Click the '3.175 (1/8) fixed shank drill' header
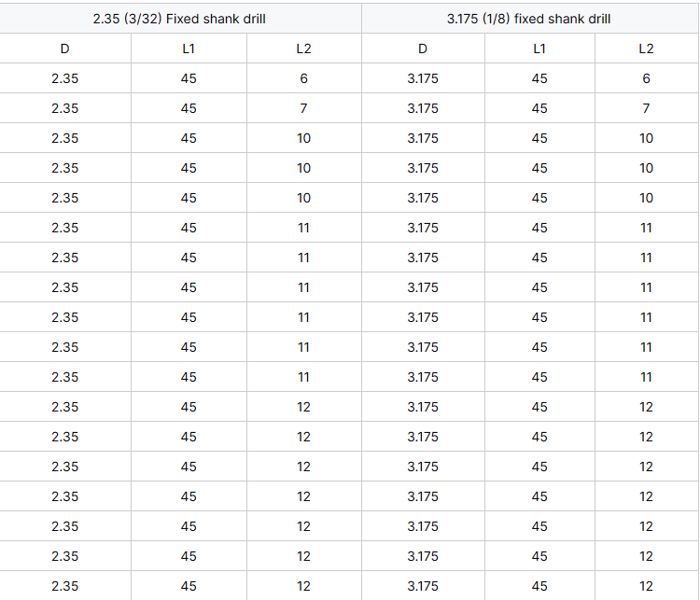The height and width of the screenshot is (600, 700). [x=529, y=19]
